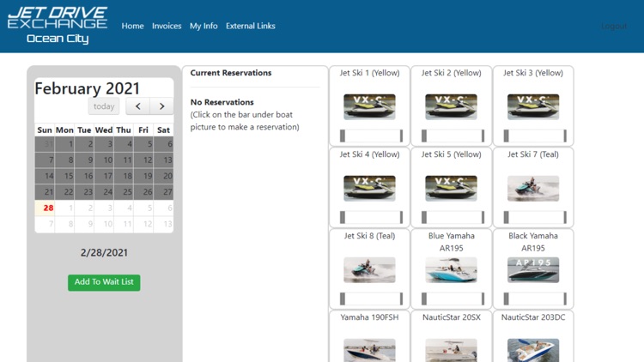Open the Invoices page
This screenshot has width=644, height=362.
167,26
